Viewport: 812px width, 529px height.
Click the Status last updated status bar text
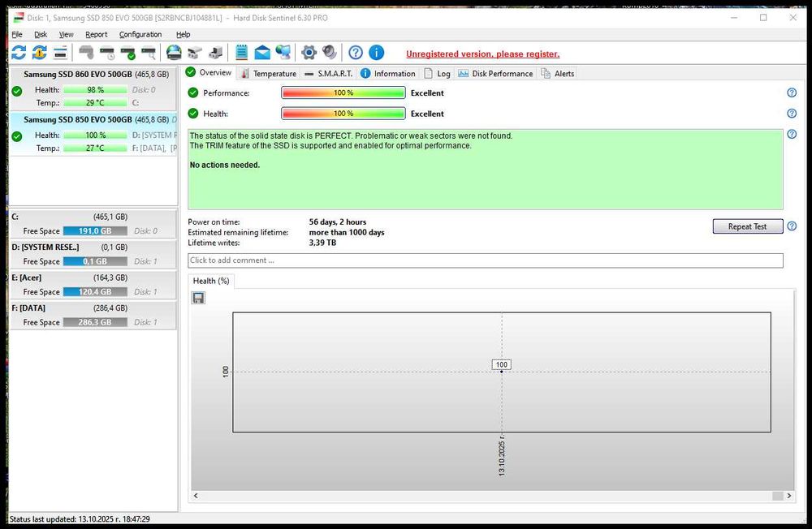[x=80, y=518]
